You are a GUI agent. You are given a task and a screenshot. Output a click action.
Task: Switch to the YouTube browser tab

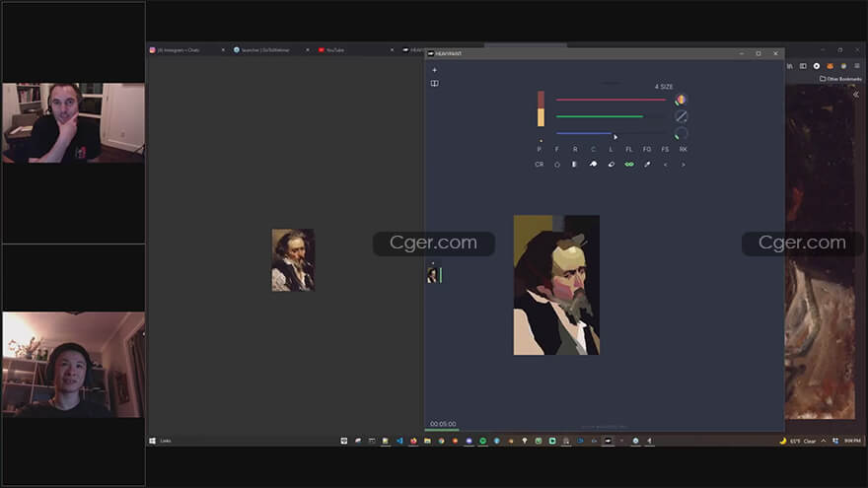point(355,50)
